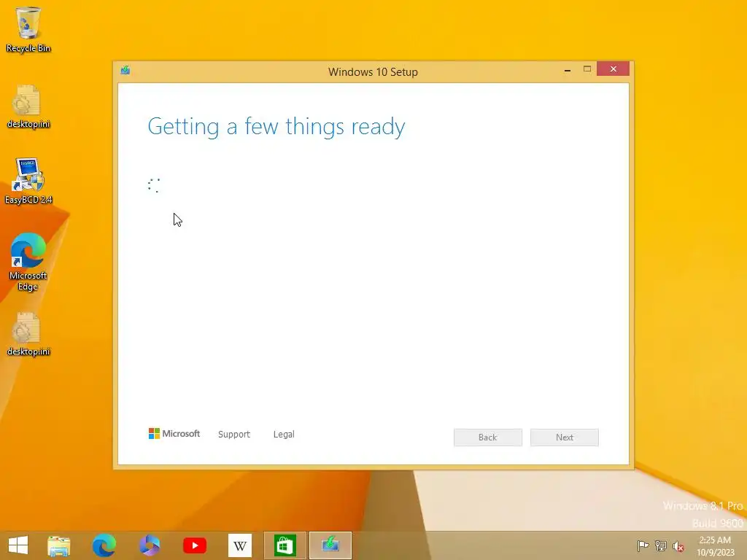The image size is (747, 560).
Task: Open the Copilot-style colorful taskbar icon
Action: pyautogui.click(x=149, y=545)
